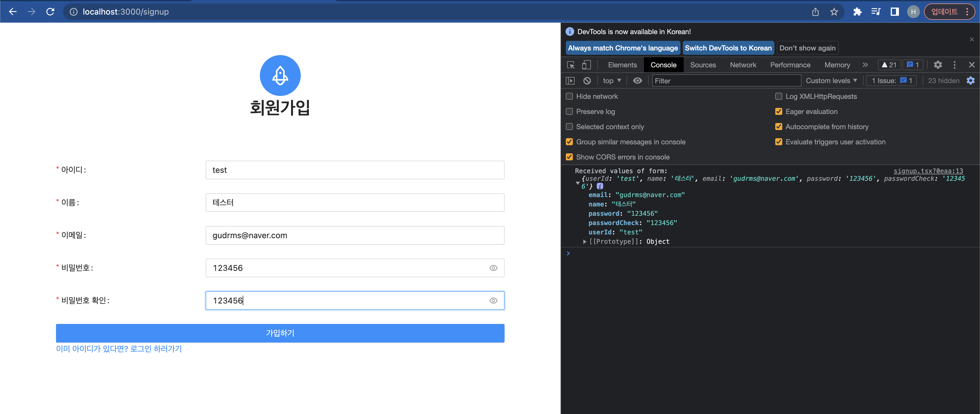980x414 pixels.
Task: Clear the console with the ban icon
Action: click(x=587, y=80)
